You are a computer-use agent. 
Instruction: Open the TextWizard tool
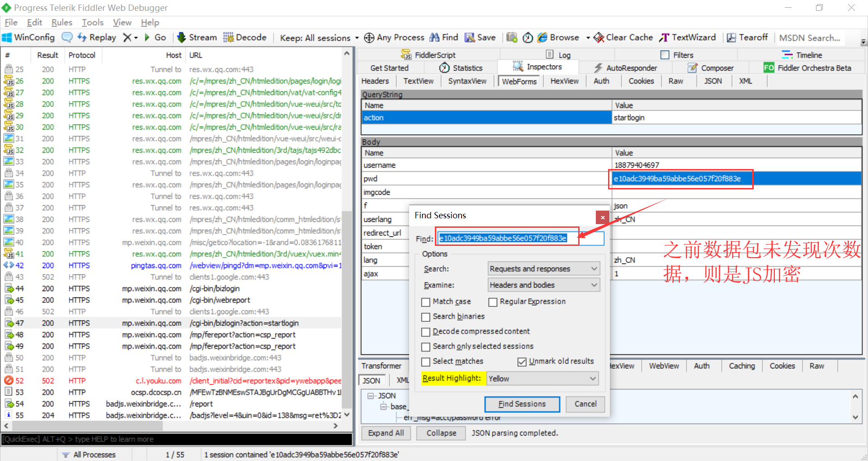688,38
